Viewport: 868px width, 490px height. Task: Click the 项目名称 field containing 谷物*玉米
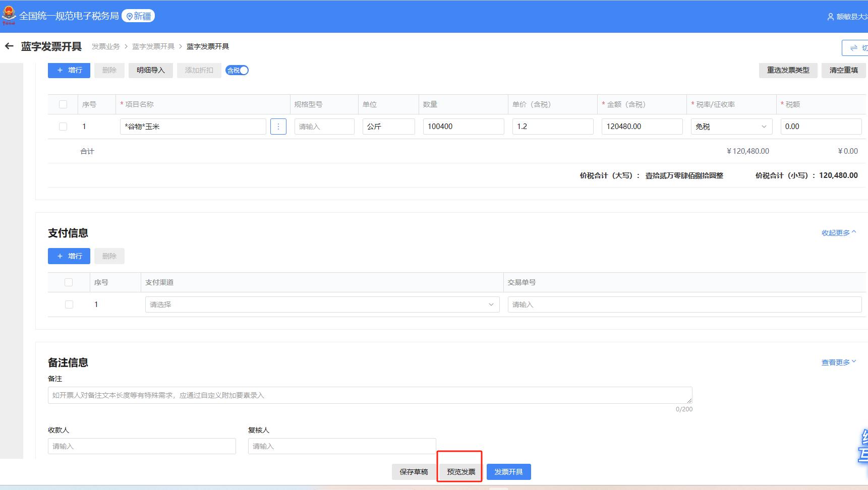[x=193, y=127]
